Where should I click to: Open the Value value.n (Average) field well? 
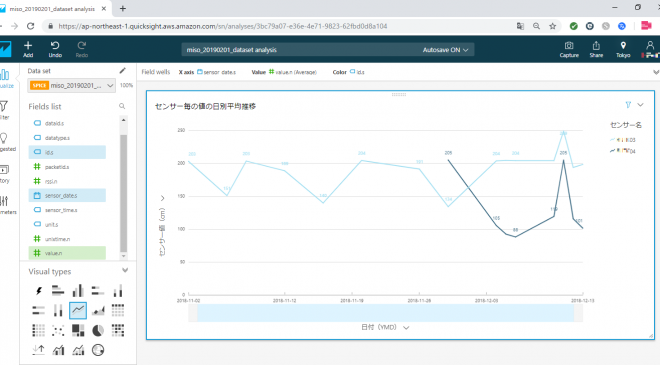(284, 72)
